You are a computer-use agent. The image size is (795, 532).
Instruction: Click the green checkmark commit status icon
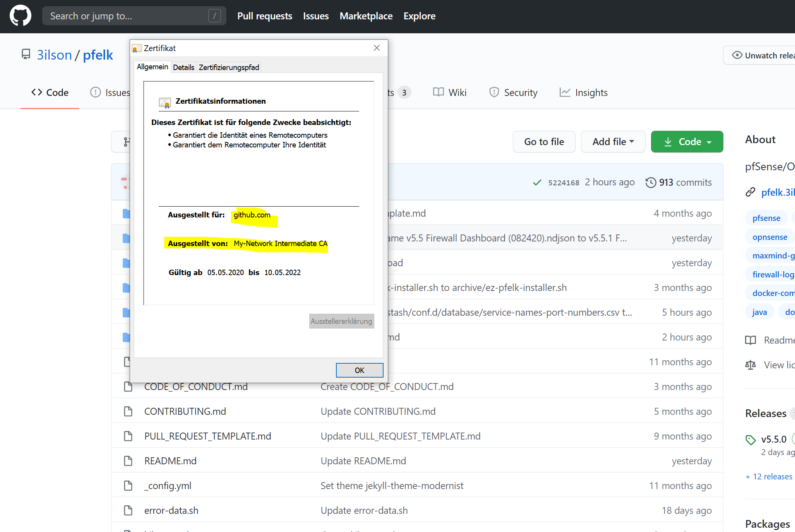[x=537, y=182]
